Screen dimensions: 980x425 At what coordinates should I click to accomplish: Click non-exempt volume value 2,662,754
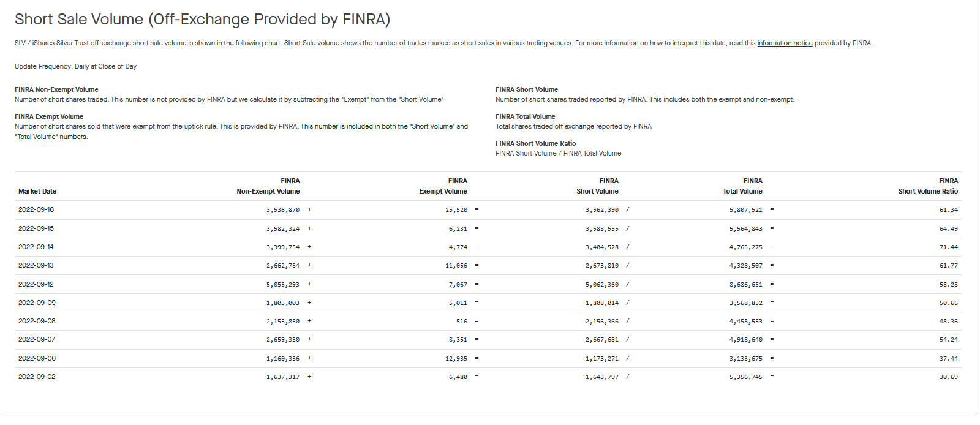coord(283,266)
